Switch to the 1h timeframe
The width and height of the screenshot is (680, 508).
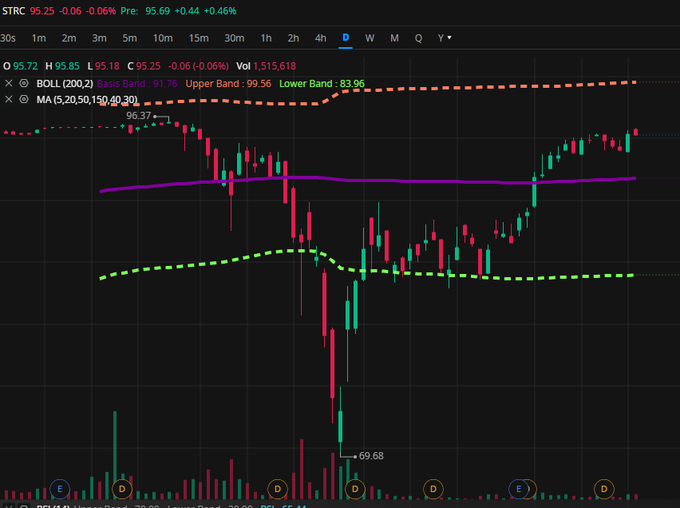pos(266,38)
